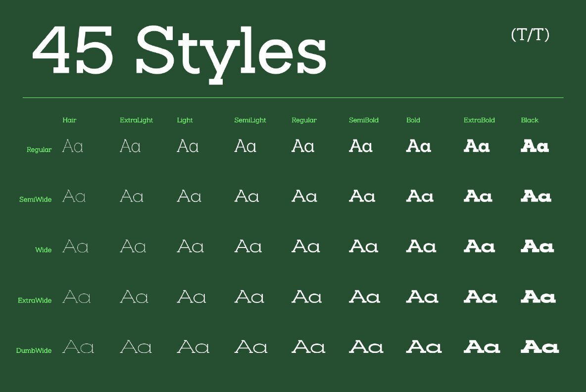Screen dimensions: 586x392
Task: Click the "(T/T)" mark
Action: tap(530, 35)
